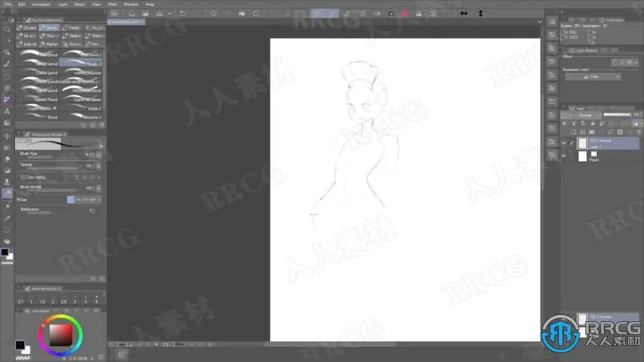Open the Window menu
The width and height of the screenshot is (644, 362).
coord(131,4)
